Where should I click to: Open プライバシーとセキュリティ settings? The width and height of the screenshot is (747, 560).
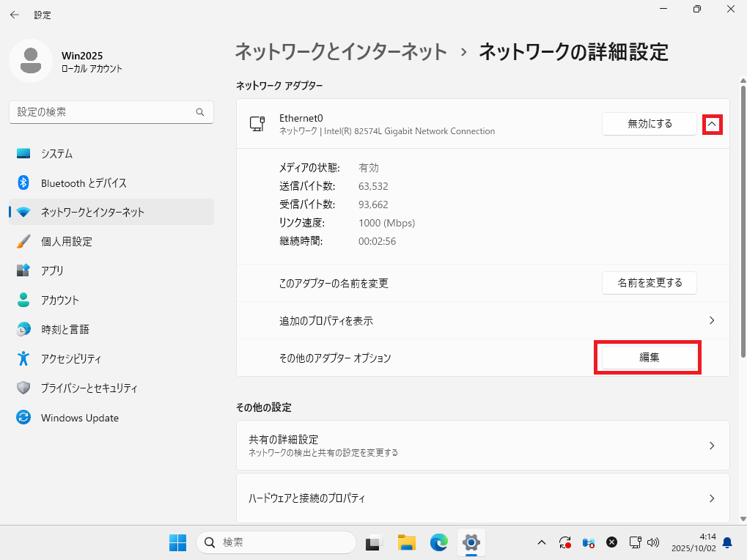pos(89,388)
